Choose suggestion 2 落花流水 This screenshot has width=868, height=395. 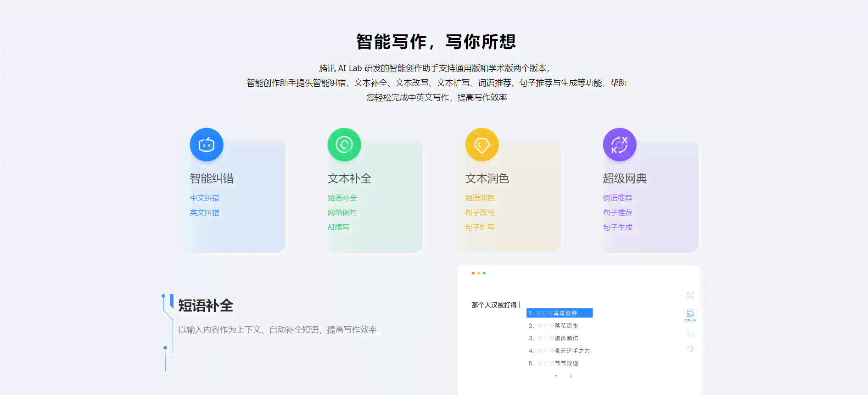pos(554,326)
